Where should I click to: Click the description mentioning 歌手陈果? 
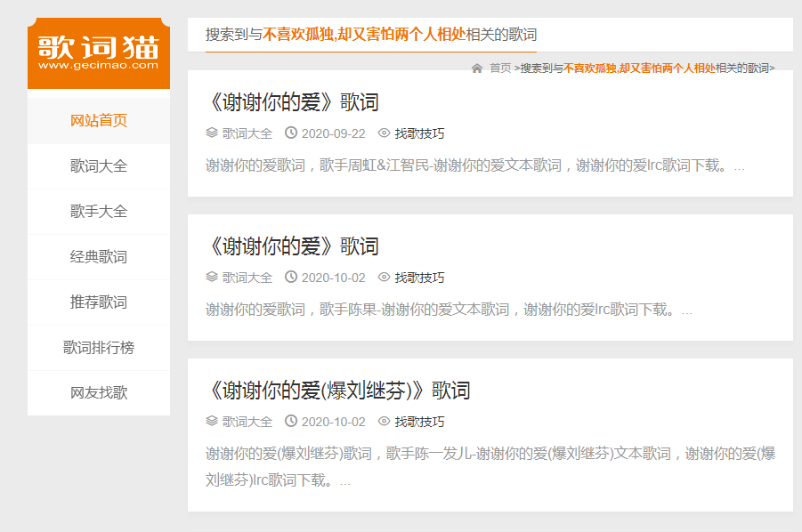[x=450, y=310]
